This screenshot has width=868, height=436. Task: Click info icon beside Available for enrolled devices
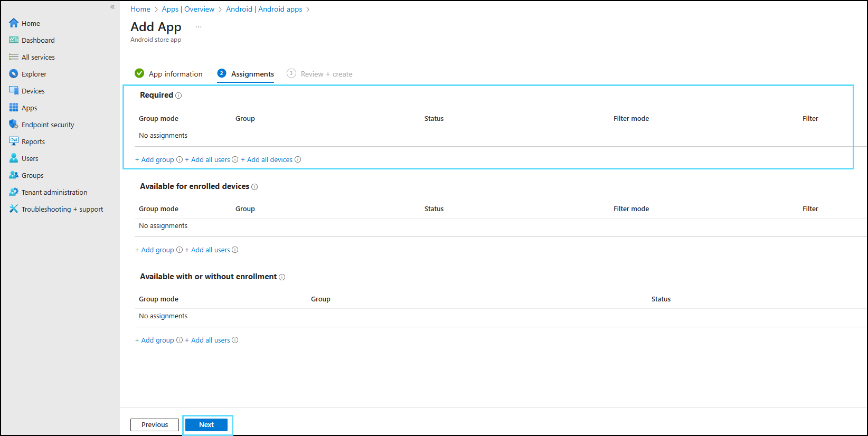click(x=254, y=187)
